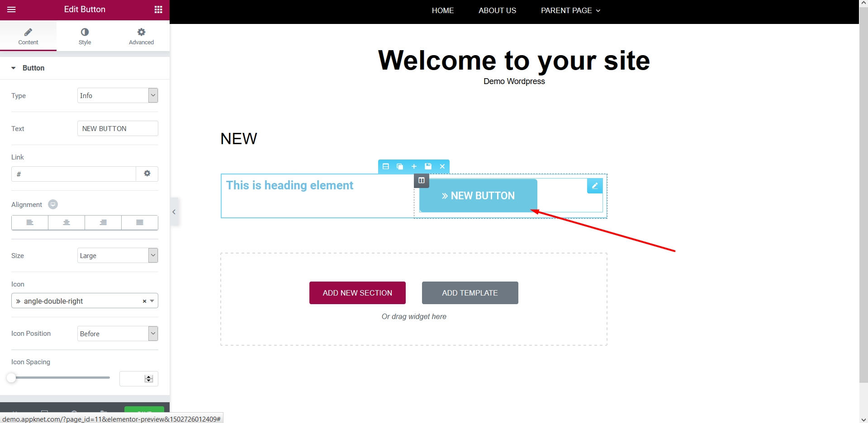Duplicate the section using the copy icon
868x423 pixels.
pos(400,166)
